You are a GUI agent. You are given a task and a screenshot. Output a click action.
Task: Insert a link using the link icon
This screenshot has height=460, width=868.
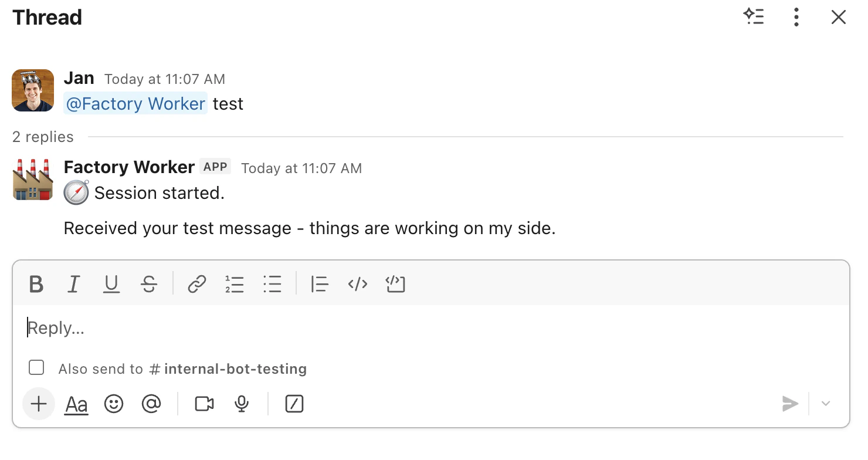(196, 285)
